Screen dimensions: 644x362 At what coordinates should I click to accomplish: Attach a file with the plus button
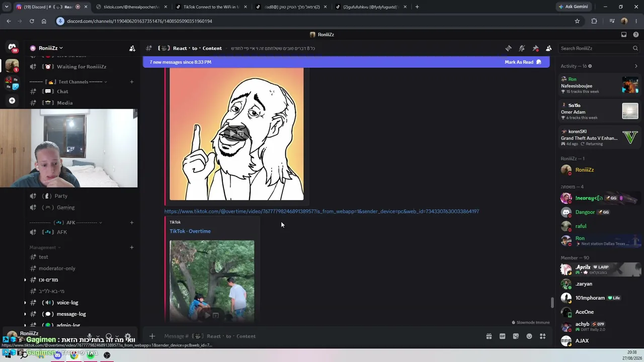pos(152,336)
